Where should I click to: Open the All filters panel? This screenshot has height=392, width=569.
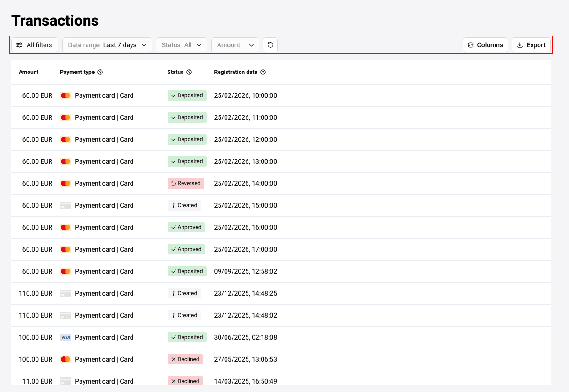(x=35, y=45)
